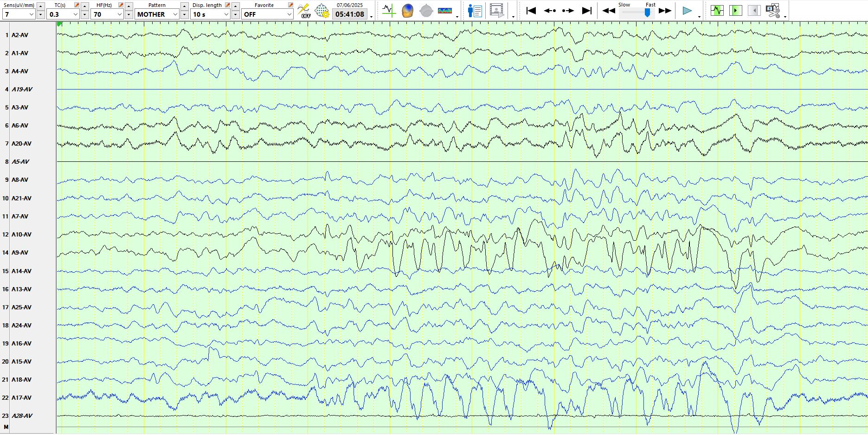Open electrode montage settings (head with gear)
This screenshot has height=435, width=868.
click(321, 11)
